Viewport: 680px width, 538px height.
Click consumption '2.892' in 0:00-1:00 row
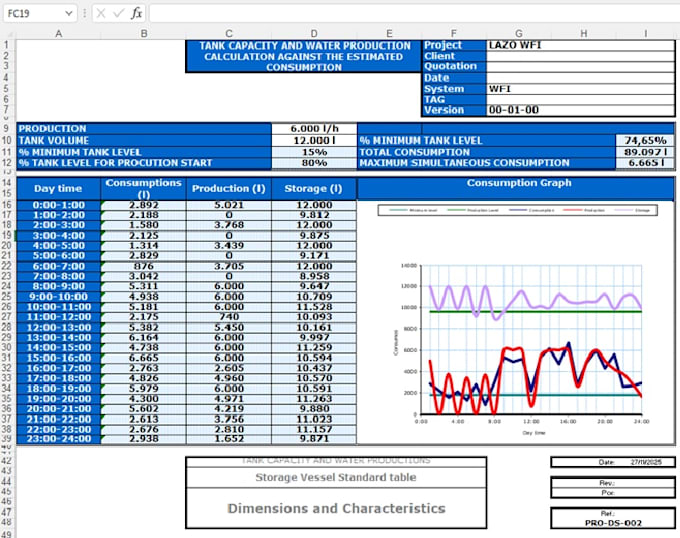[x=144, y=205]
